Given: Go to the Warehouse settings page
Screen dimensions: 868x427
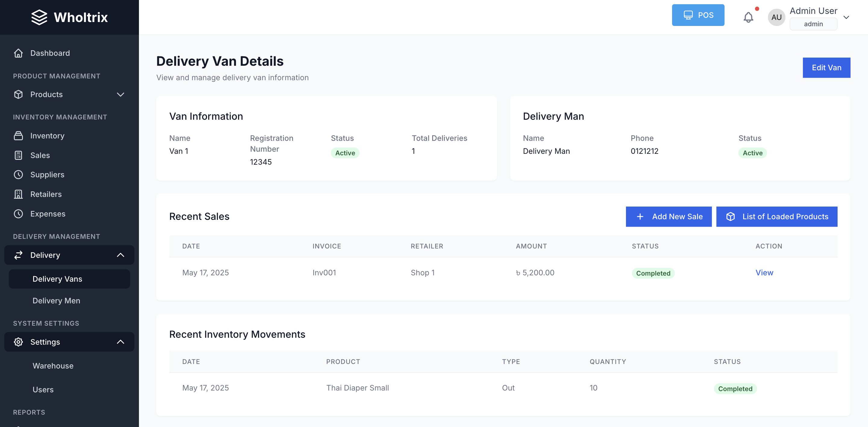Looking at the screenshot, I should 53,366.
